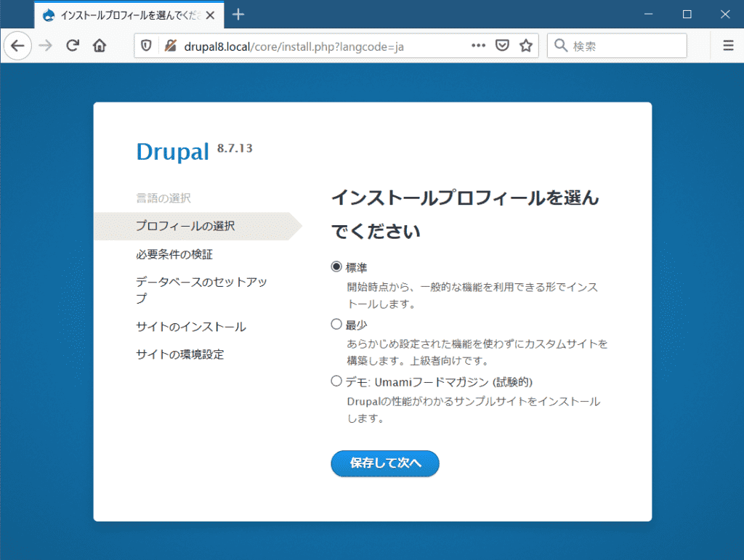Click the 標準 profile description text
Image resolution: width=744 pixels, height=560 pixels.
click(472, 296)
